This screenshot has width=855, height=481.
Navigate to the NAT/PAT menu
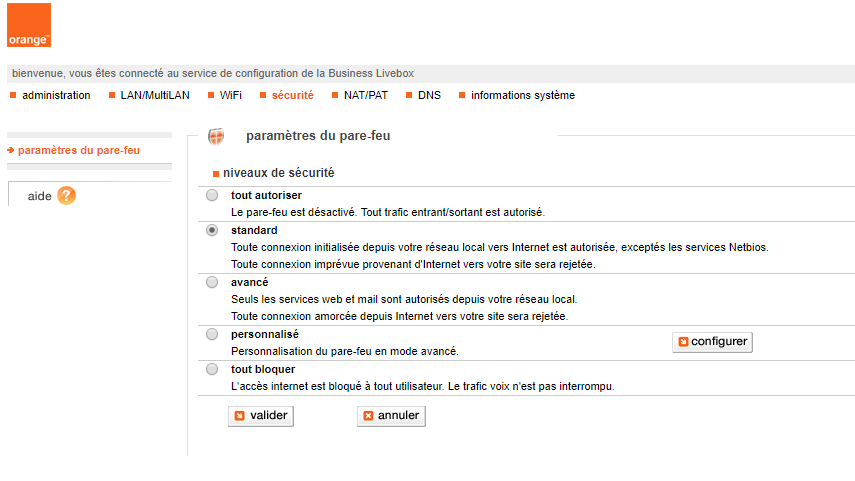coord(365,96)
